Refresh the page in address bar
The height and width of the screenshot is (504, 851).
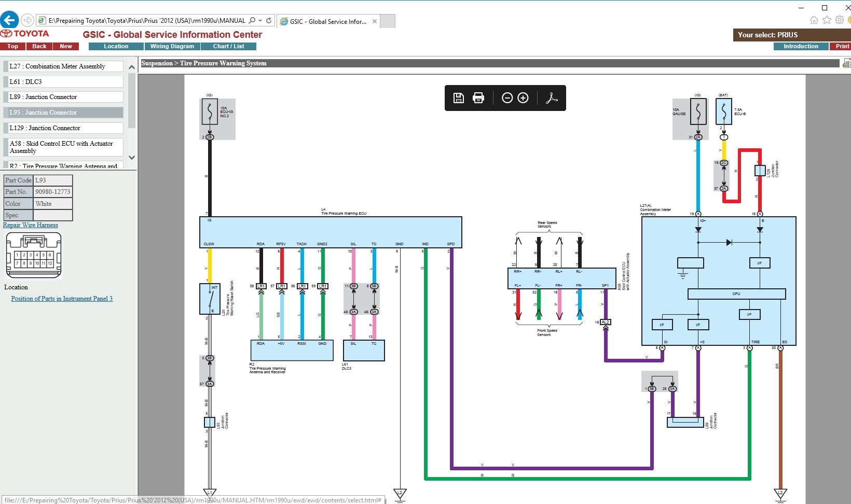(x=269, y=21)
